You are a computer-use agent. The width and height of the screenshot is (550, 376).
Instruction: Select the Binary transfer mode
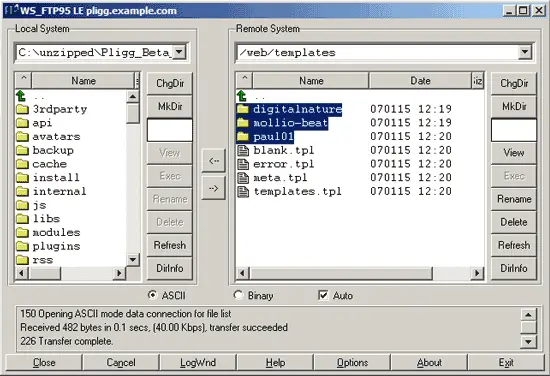(238, 295)
